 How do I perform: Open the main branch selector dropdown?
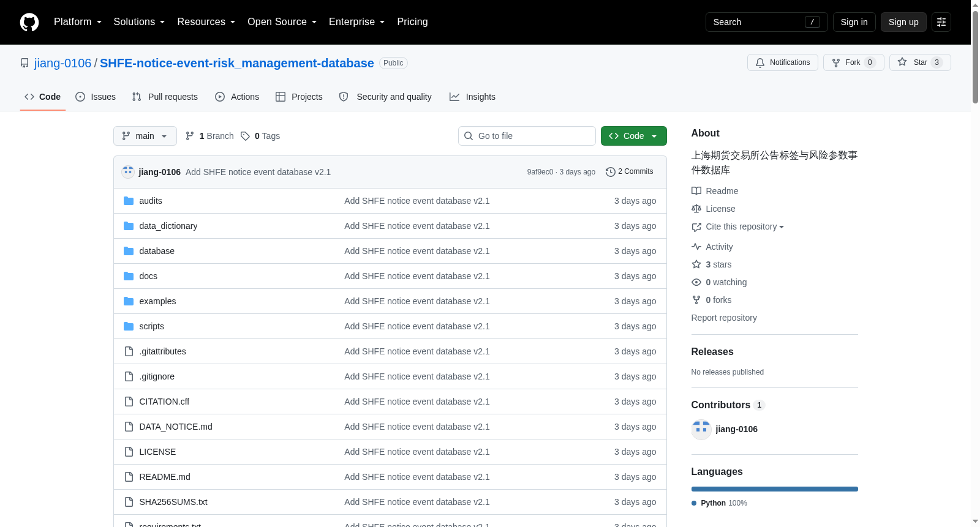point(145,136)
